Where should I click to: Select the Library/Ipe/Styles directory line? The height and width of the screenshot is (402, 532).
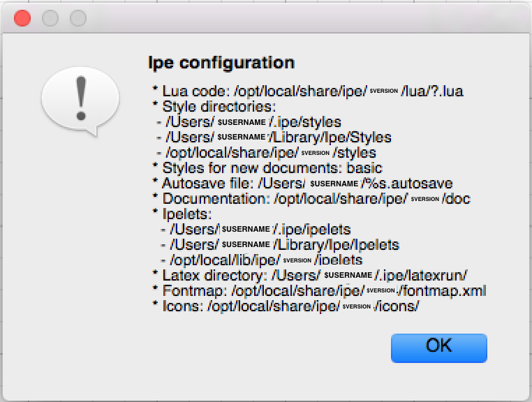[x=275, y=137]
